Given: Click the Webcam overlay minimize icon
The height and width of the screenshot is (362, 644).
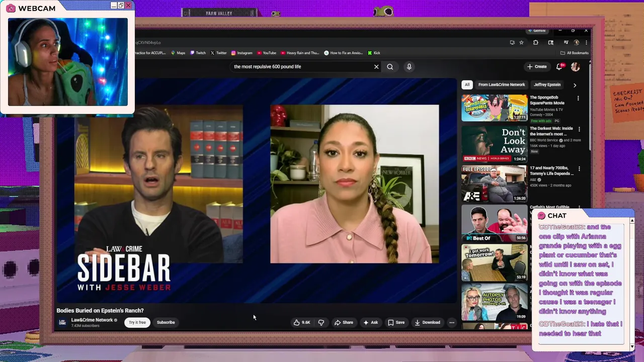Looking at the screenshot, I should pyautogui.click(x=114, y=6).
